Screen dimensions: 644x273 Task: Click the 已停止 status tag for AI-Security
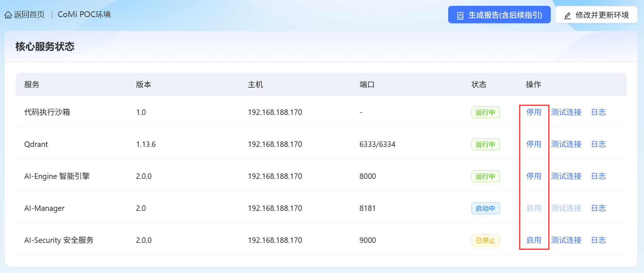click(x=485, y=240)
